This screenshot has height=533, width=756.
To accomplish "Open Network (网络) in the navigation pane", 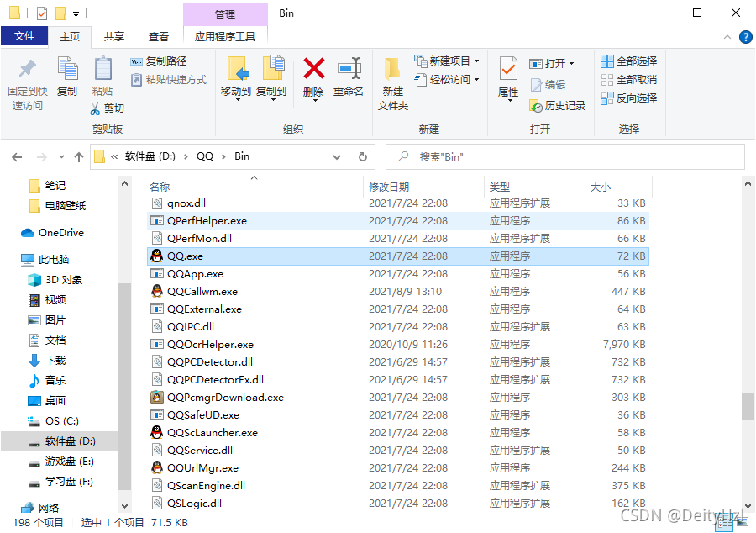I will pos(40,508).
